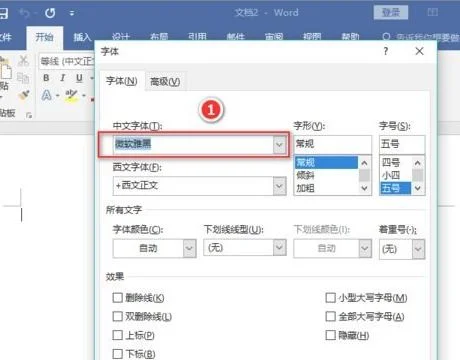Open the 字体颜色 color dropdown
Viewport: 460px width, 360px height.
[x=189, y=248]
